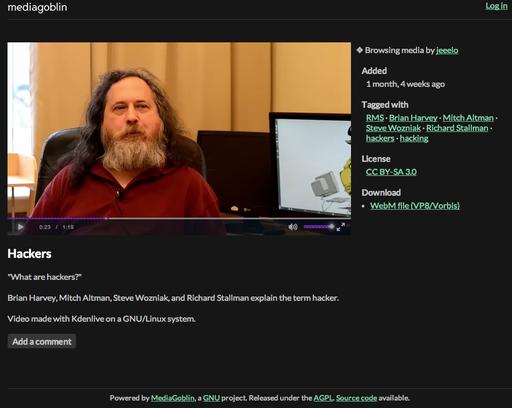Open the mediagoblin home logo
512x408 pixels.
click(37, 7)
